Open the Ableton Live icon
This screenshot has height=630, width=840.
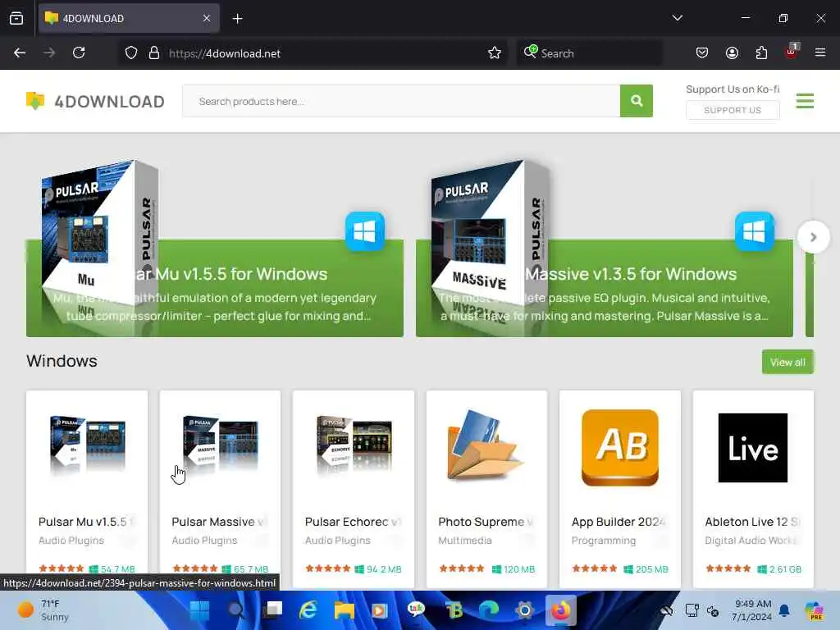point(753,447)
